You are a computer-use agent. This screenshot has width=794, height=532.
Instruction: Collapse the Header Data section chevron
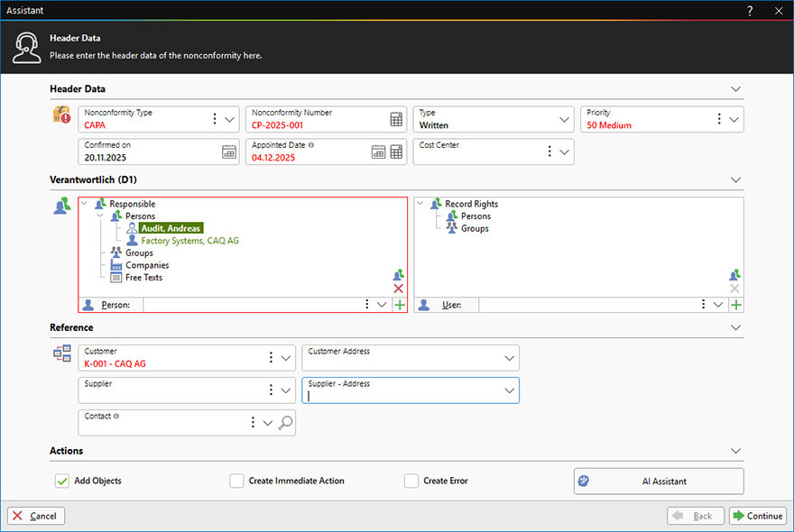(x=735, y=89)
